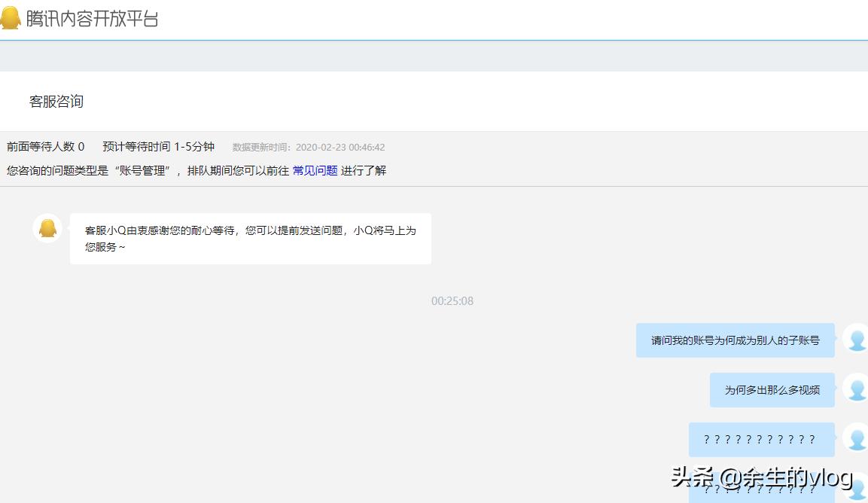Select the 数据更新时间 timestamp text

(x=309, y=147)
